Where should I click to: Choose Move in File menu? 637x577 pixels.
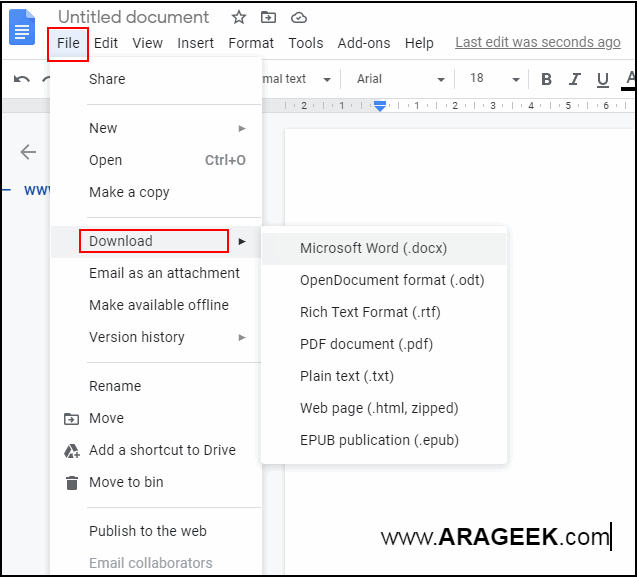click(156, 418)
